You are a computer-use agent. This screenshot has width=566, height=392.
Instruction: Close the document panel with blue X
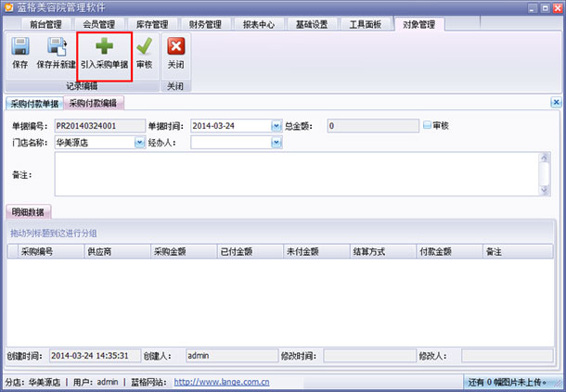(x=556, y=103)
